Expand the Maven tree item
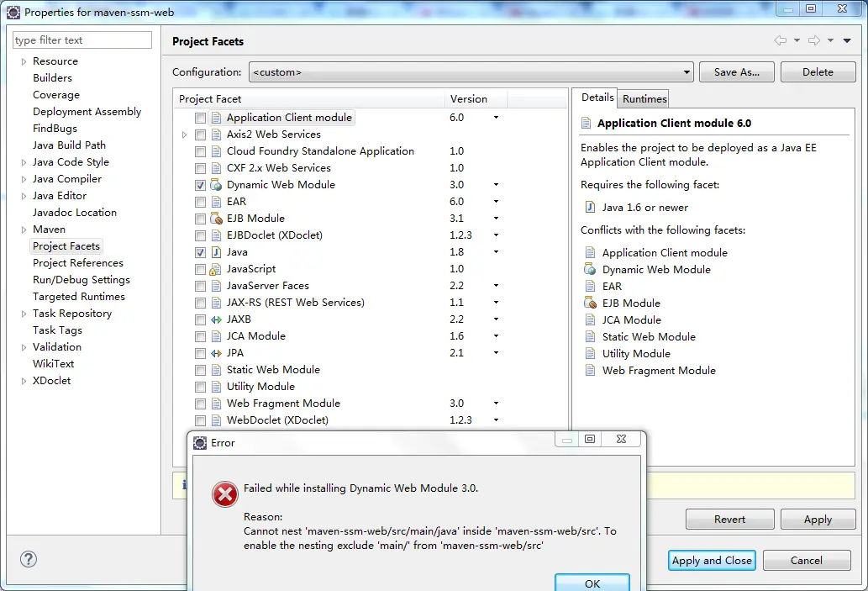 click(x=24, y=230)
